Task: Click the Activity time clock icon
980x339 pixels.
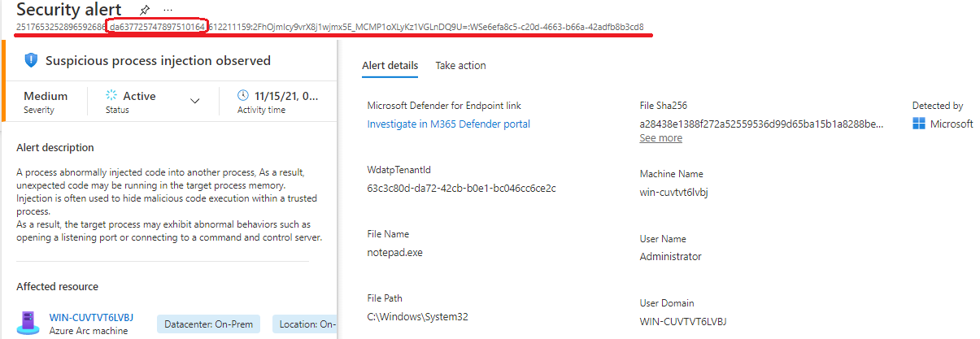Action: [242, 96]
